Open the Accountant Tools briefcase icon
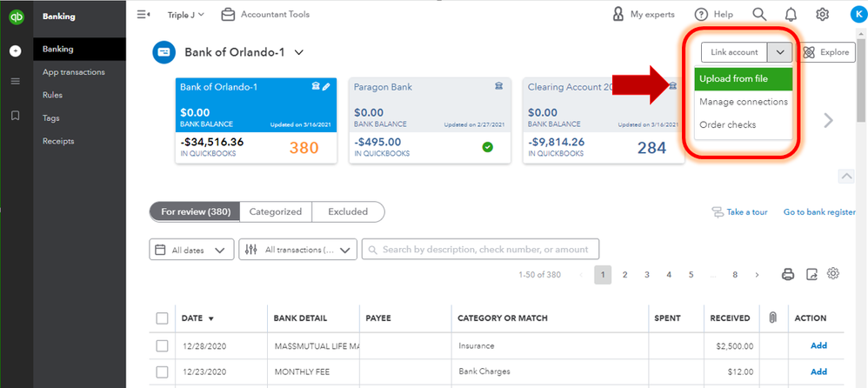The image size is (868, 388). [x=228, y=15]
